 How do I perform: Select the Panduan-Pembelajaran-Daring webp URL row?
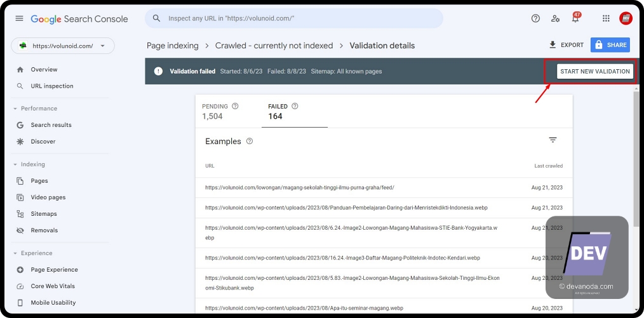[x=384, y=208]
